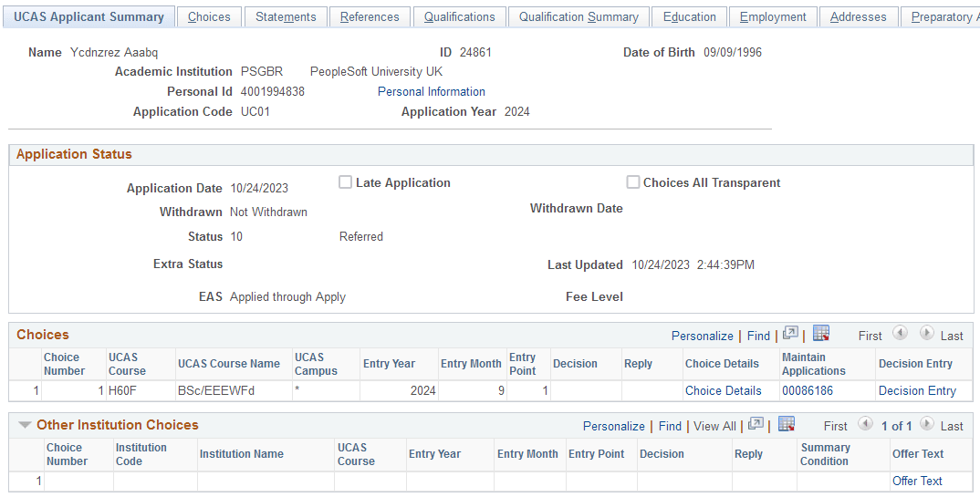The image size is (980, 497).
Task: Select the EAS value Applied through Apply
Action: [x=287, y=297]
